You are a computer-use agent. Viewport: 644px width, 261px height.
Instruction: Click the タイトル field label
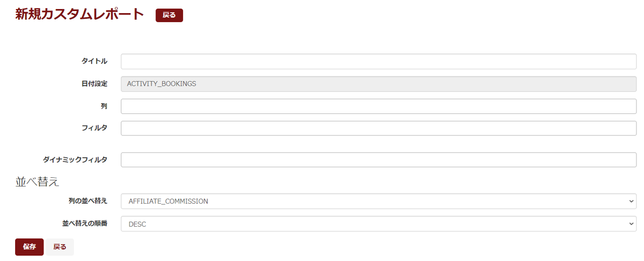[x=94, y=61]
